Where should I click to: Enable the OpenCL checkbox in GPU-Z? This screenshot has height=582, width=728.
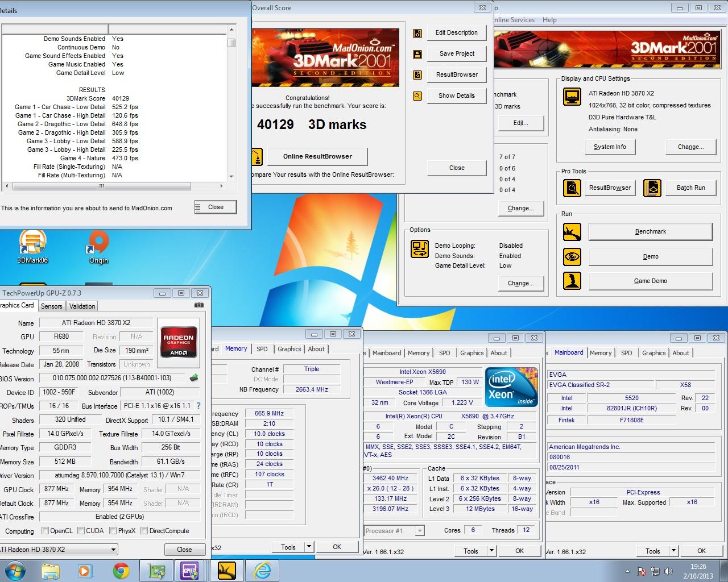point(45,531)
